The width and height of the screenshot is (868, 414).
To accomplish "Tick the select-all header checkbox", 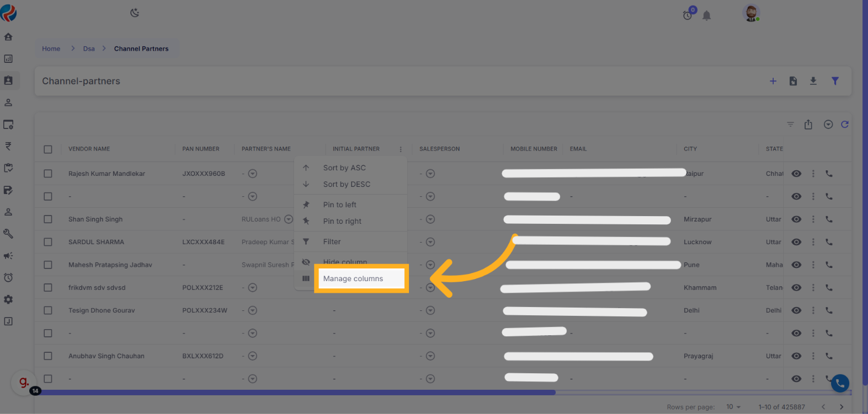I will 48,149.
